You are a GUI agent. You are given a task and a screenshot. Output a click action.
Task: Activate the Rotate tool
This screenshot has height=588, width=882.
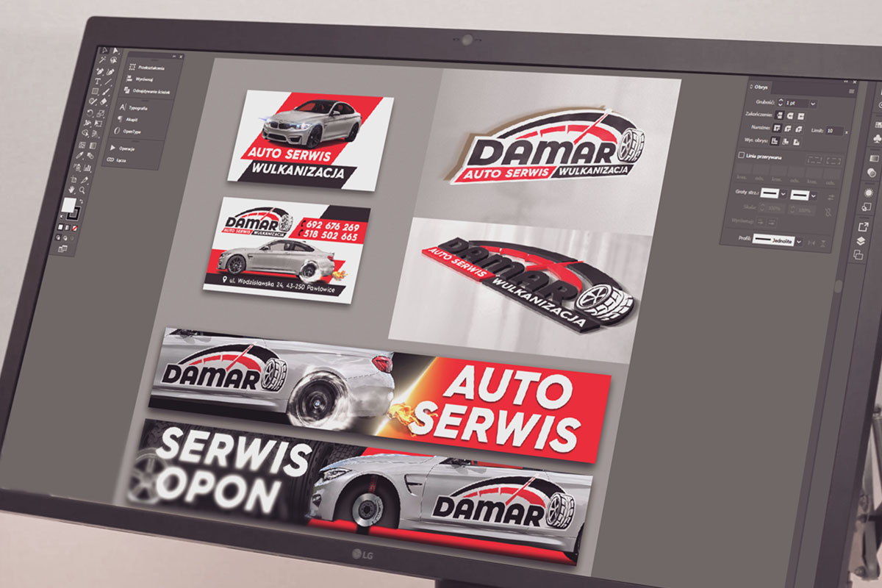point(90,112)
